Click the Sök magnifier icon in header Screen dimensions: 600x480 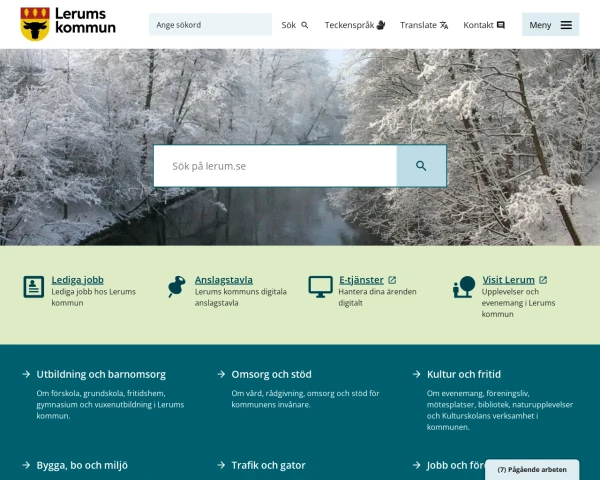(305, 25)
